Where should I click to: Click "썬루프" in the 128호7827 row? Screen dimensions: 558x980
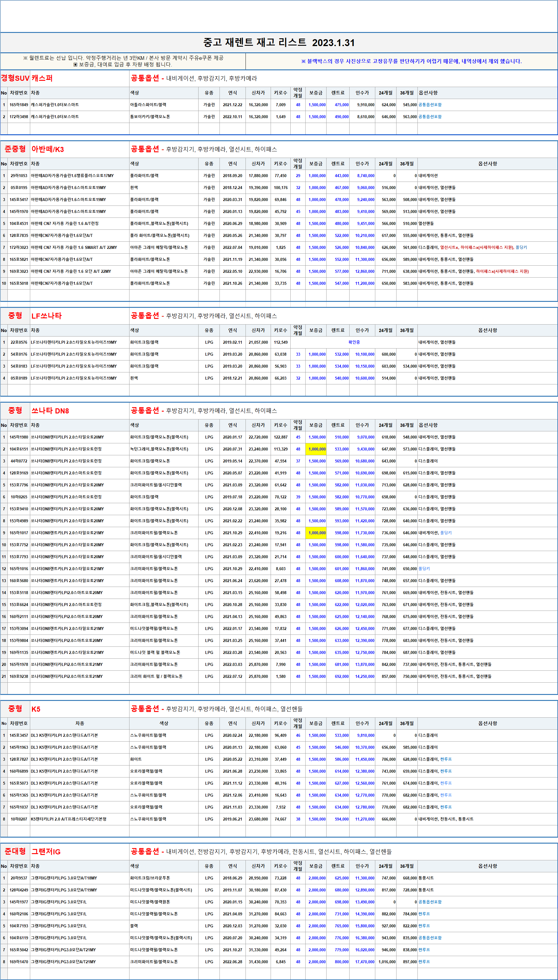click(446, 759)
